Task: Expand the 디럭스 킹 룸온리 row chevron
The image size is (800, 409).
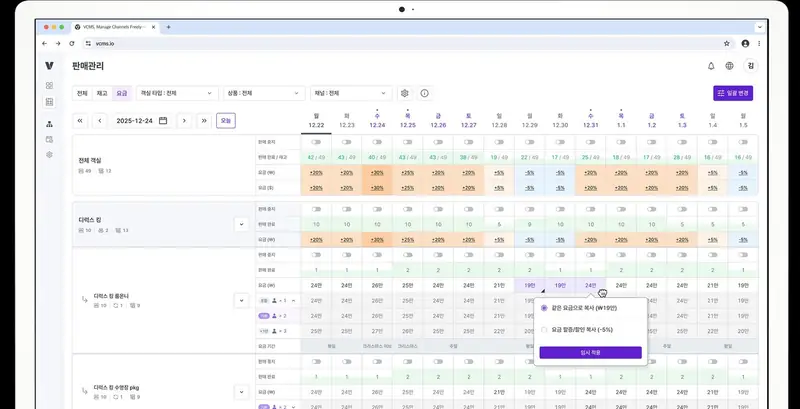Action: tap(241, 300)
